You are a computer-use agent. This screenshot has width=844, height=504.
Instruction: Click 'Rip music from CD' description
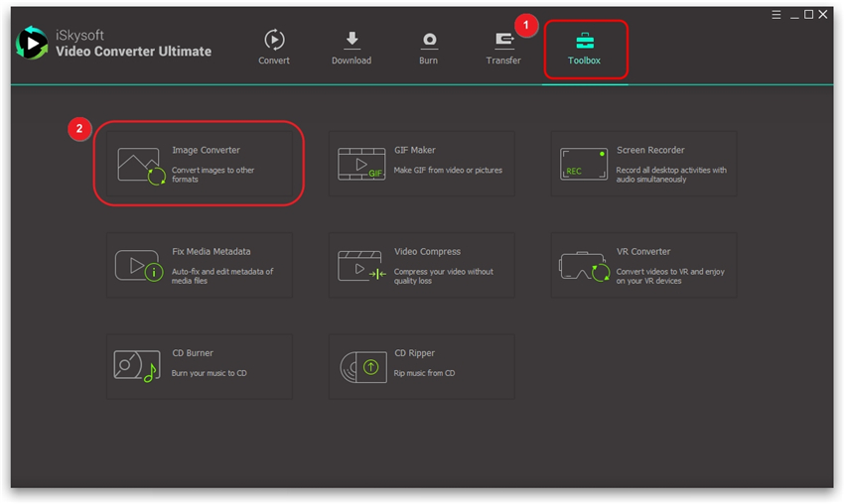coord(427,373)
